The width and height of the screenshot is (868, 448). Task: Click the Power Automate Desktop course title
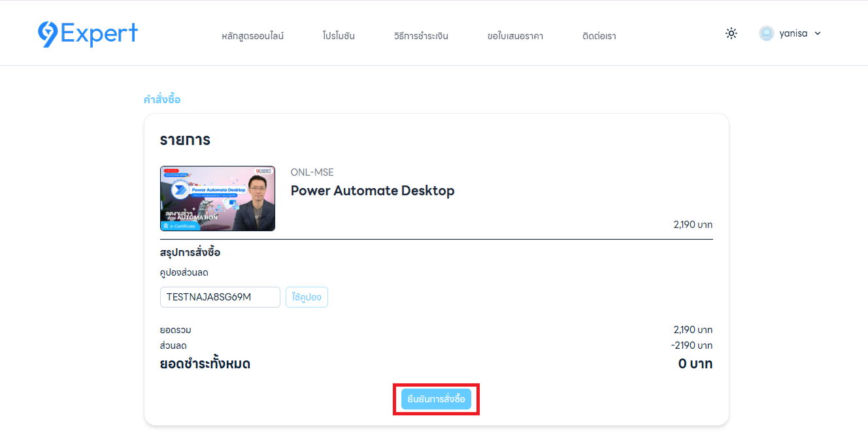coord(373,191)
